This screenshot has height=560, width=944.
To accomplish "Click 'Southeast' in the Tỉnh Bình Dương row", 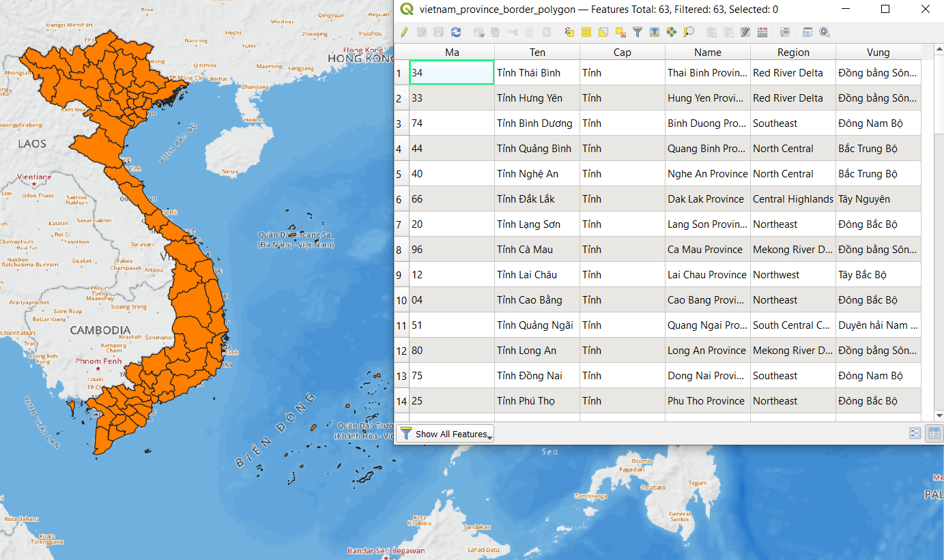I will point(793,123).
